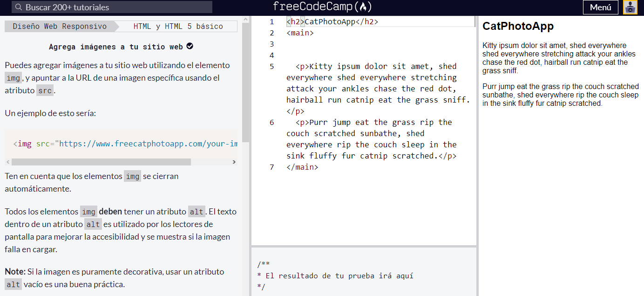
Task: Click the search magnifier icon
Action: point(19,7)
